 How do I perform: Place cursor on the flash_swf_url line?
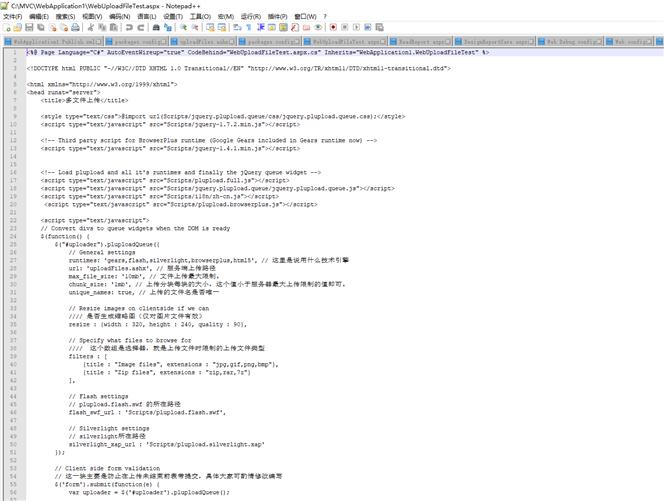point(147,412)
